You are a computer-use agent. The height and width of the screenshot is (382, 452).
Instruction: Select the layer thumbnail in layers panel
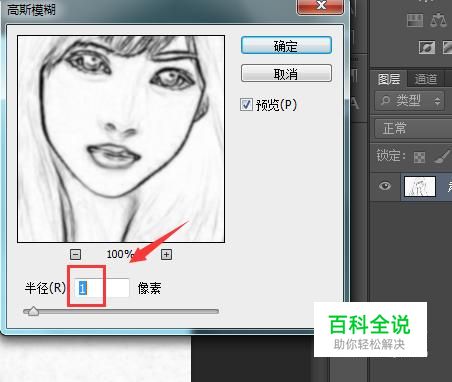[x=420, y=186]
